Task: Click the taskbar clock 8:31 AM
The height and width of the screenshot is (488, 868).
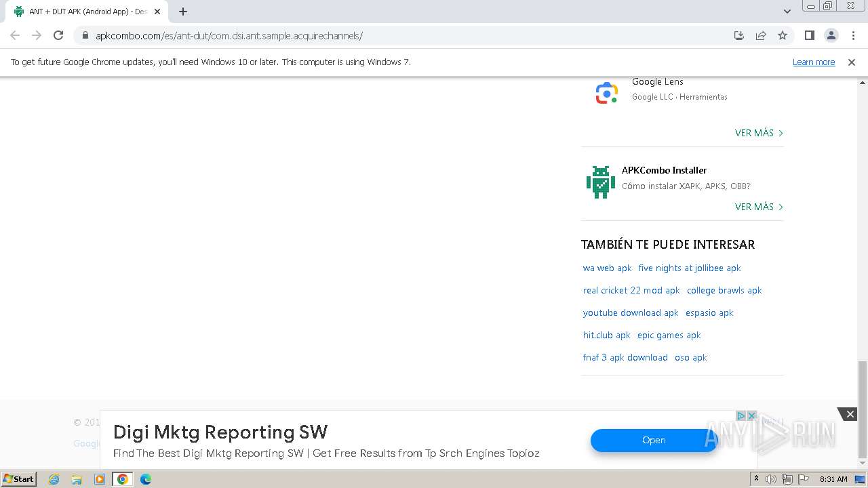Action: 833,479
